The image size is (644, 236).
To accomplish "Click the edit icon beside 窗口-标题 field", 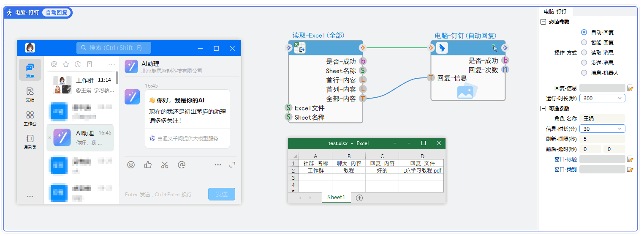I will [630, 159].
